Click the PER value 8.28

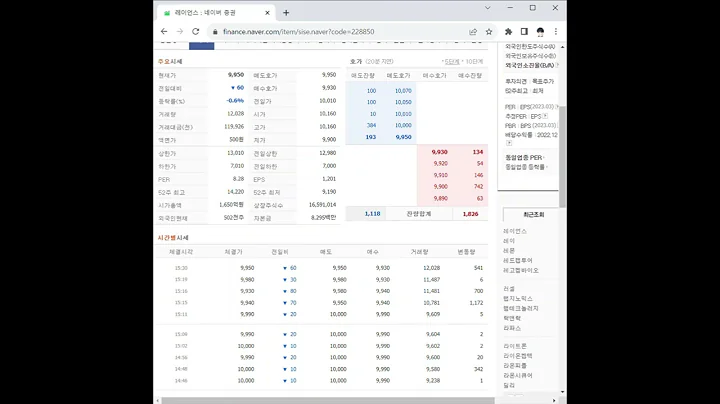[x=238, y=179]
